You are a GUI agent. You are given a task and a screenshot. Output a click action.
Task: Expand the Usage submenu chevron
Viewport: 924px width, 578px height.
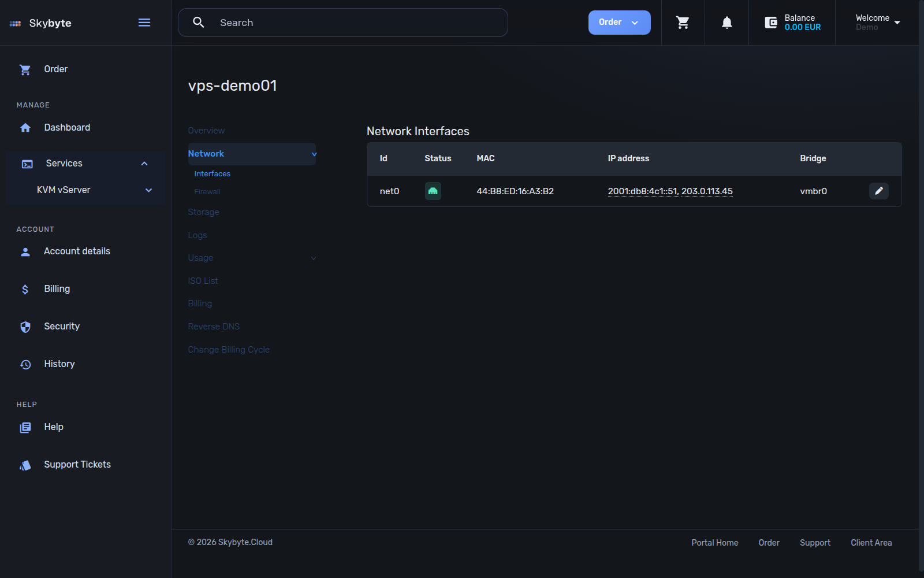314,258
